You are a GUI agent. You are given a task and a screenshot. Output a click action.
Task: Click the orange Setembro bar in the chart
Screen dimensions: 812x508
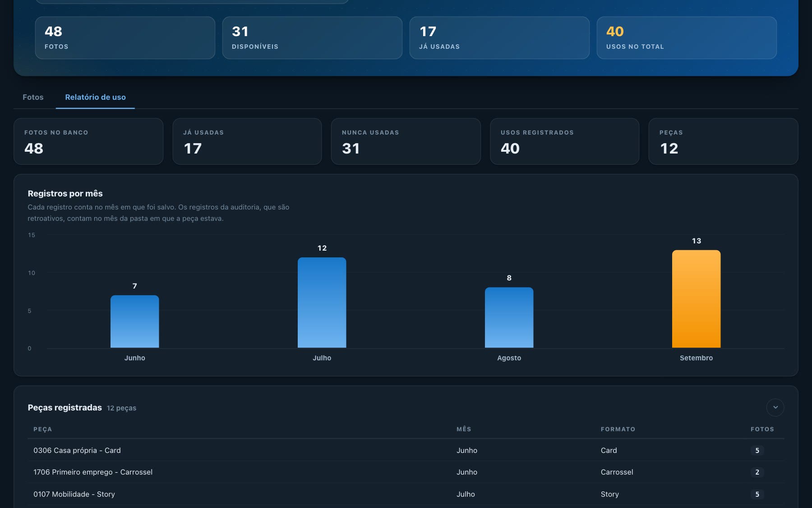(696, 299)
